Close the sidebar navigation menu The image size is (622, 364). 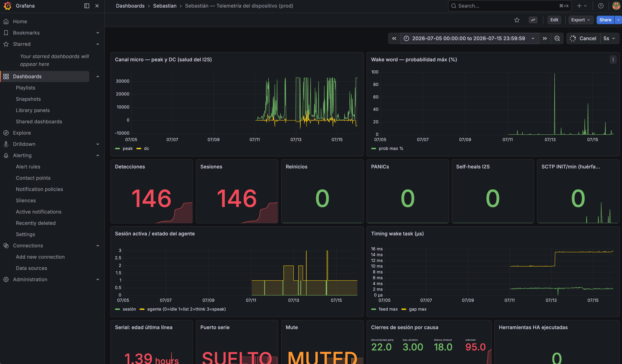click(97, 6)
